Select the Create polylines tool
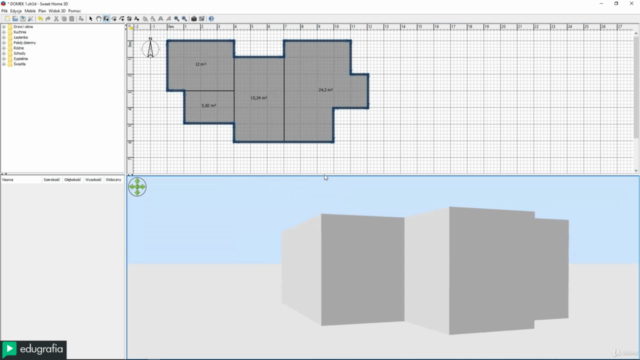Screen dimensions: 640x360 pos(122,19)
